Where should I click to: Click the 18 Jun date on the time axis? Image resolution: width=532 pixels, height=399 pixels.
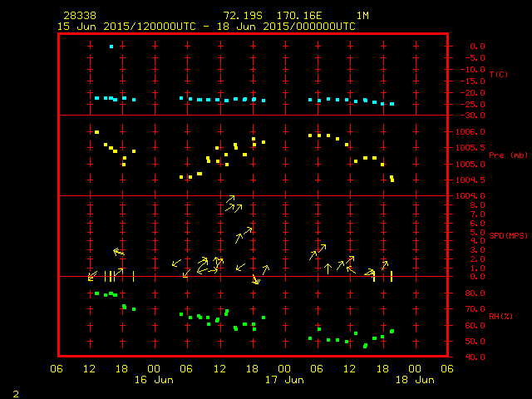413,379
